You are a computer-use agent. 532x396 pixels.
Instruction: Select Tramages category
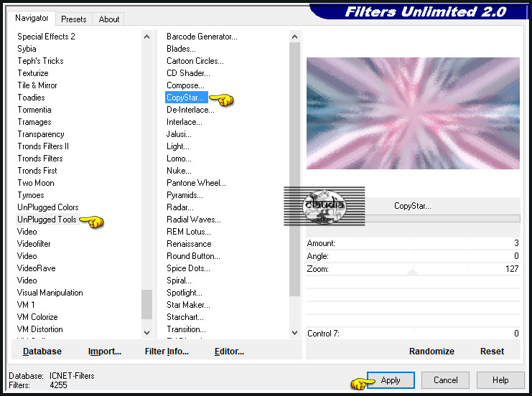point(34,122)
